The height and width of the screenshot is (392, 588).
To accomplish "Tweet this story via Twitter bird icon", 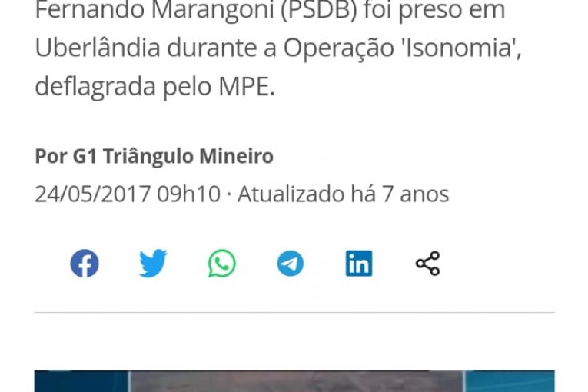I will pos(153,264).
